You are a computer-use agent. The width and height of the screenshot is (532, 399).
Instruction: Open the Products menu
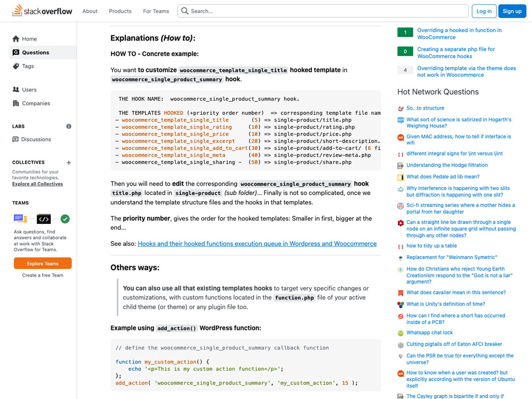(x=120, y=11)
